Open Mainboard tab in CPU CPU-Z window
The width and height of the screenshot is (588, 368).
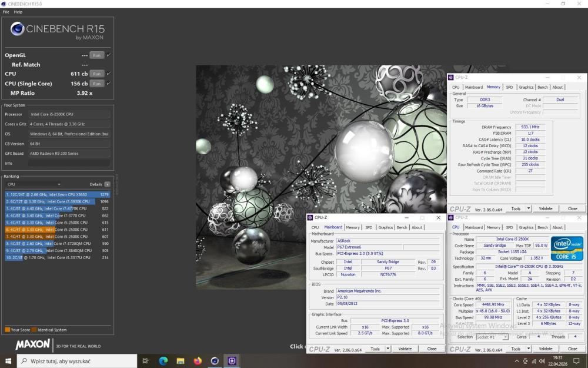point(473,227)
